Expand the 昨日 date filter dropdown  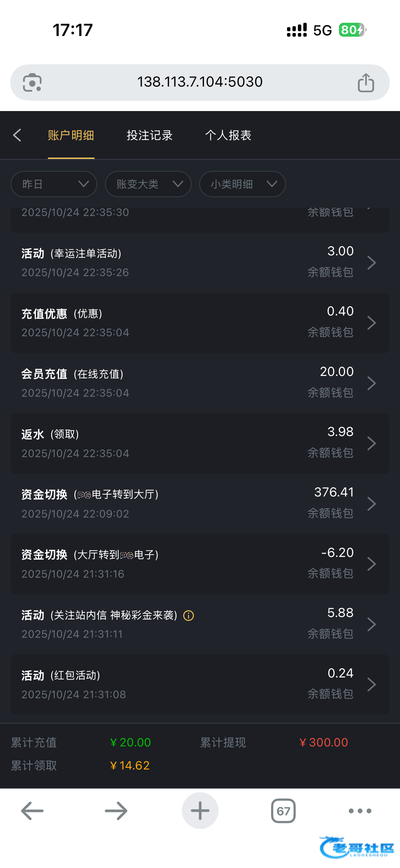tap(54, 184)
